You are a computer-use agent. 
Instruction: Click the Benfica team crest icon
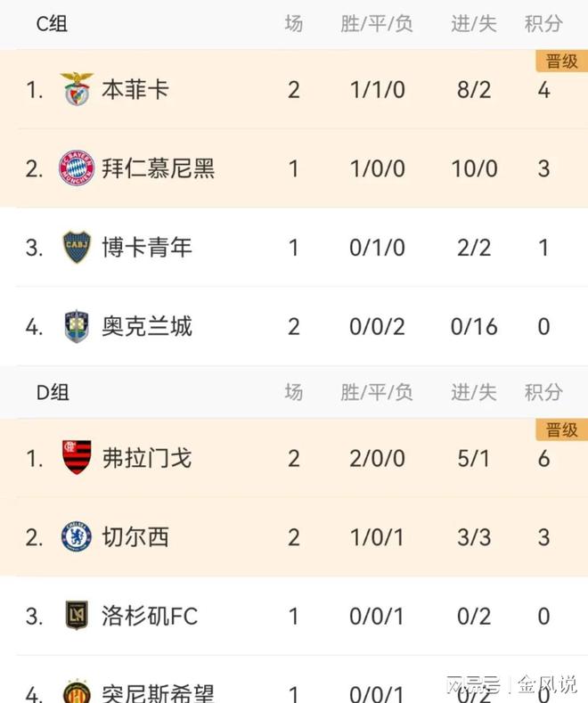point(77,89)
